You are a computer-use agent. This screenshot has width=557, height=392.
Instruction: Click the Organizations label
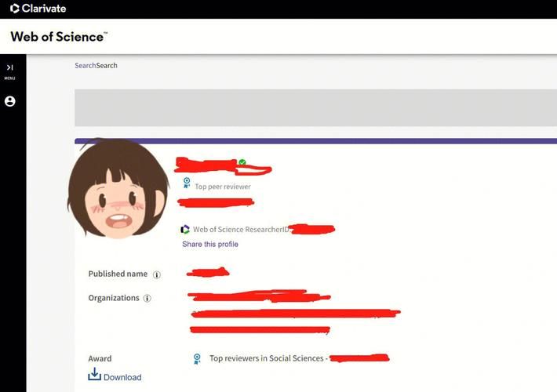coord(114,298)
